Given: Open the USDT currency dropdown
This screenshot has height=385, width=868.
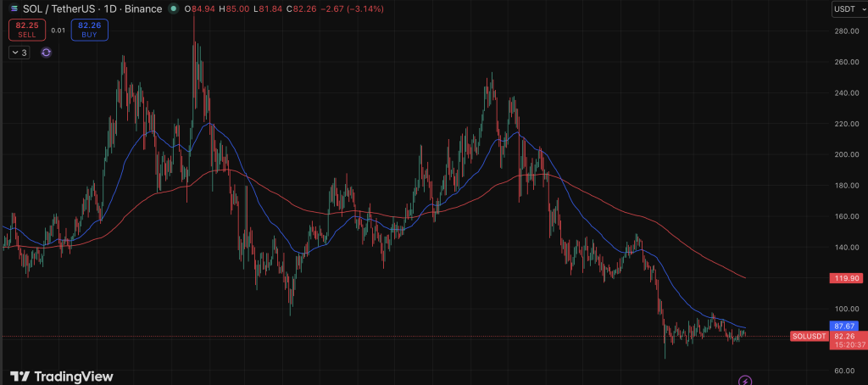Looking at the screenshot, I should [x=845, y=9].
